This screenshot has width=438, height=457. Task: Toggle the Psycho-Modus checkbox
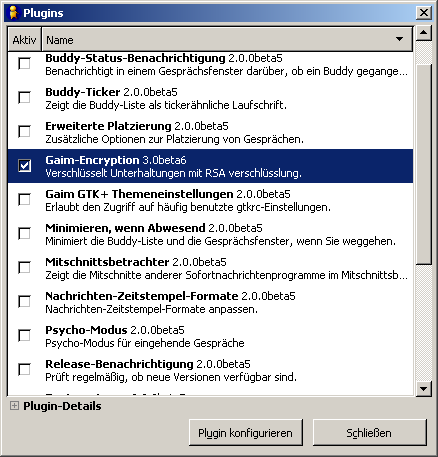pyautogui.click(x=24, y=336)
